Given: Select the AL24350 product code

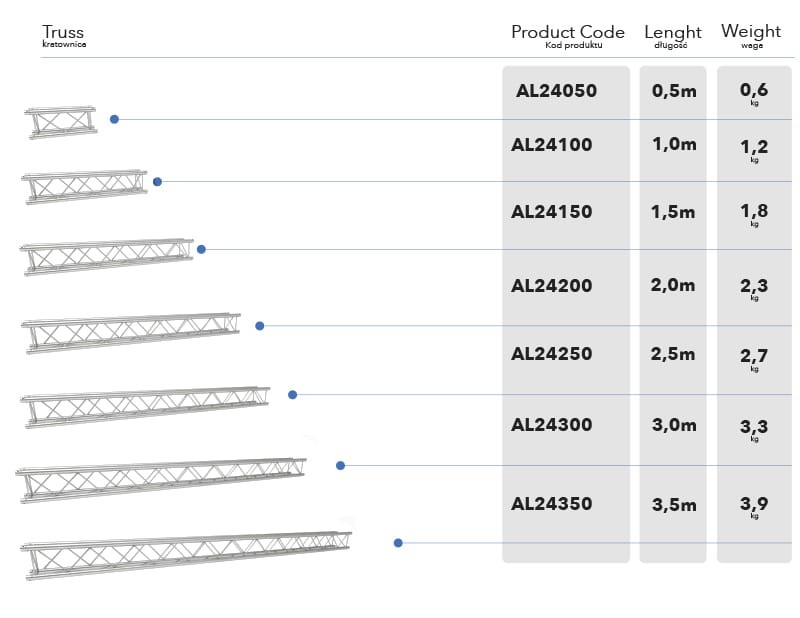Looking at the screenshot, I should pyautogui.click(x=551, y=504).
